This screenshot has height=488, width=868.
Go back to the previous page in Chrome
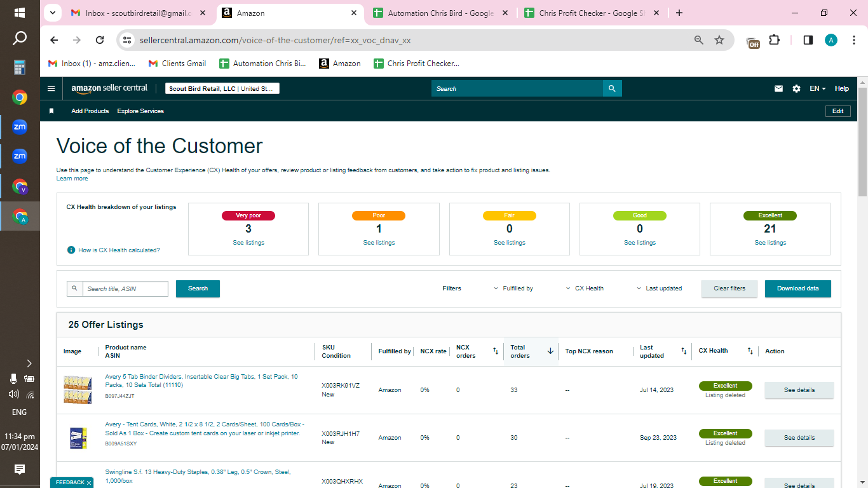[x=54, y=40]
